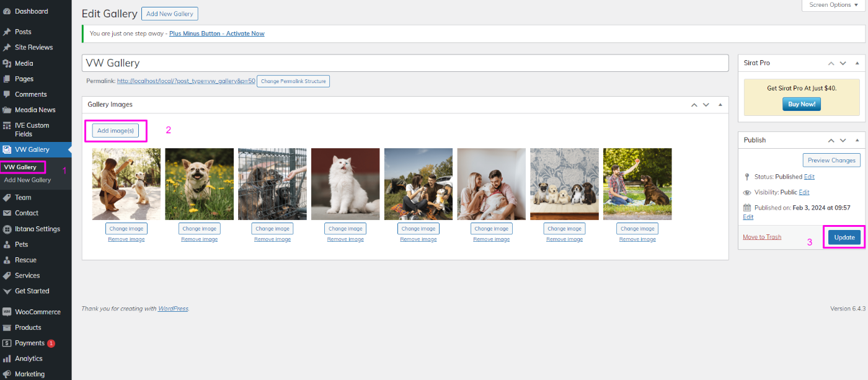
Task: Click the VW Gallery title field
Action: pos(405,63)
